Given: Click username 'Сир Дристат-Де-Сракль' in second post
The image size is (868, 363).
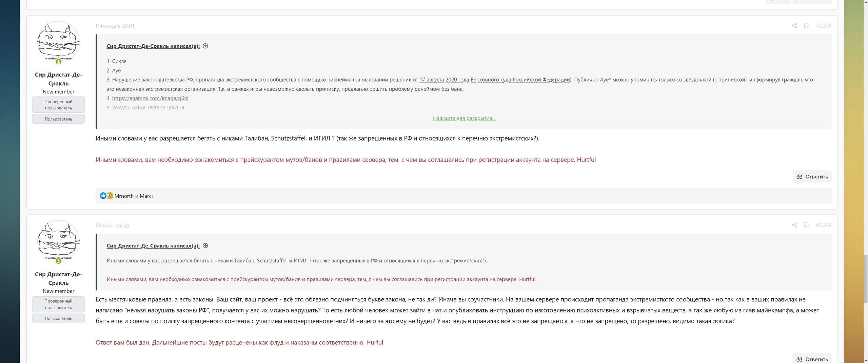Looking at the screenshot, I should coord(58,278).
